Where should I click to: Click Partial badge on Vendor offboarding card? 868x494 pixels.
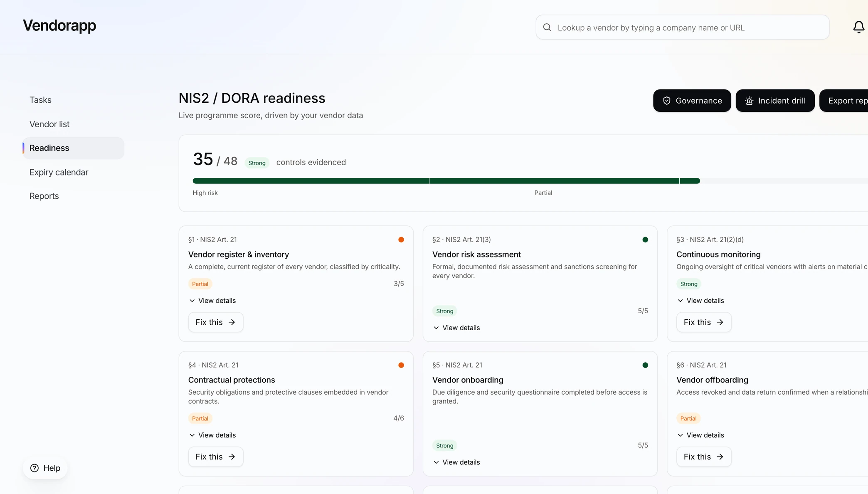(x=688, y=418)
